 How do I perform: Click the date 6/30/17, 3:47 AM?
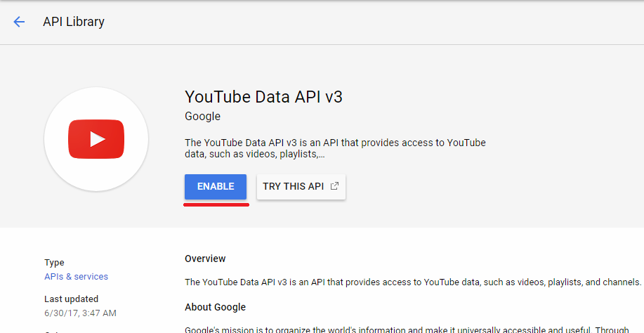tap(81, 313)
